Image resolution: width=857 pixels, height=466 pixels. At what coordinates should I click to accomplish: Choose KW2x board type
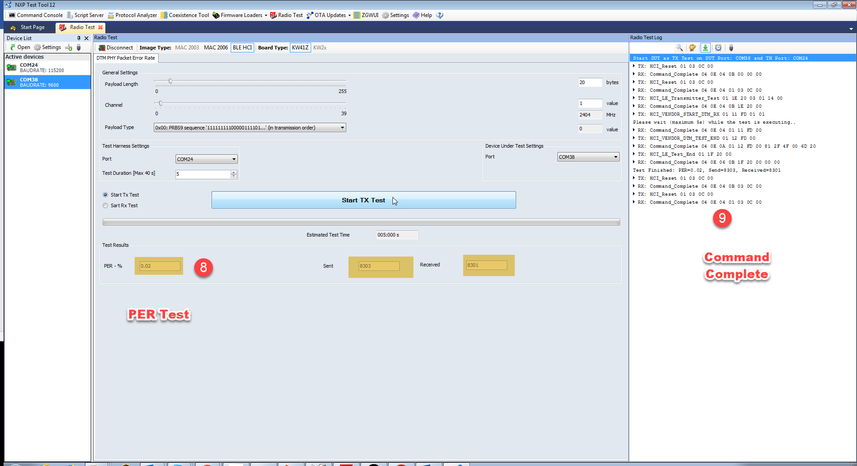pyautogui.click(x=320, y=48)
